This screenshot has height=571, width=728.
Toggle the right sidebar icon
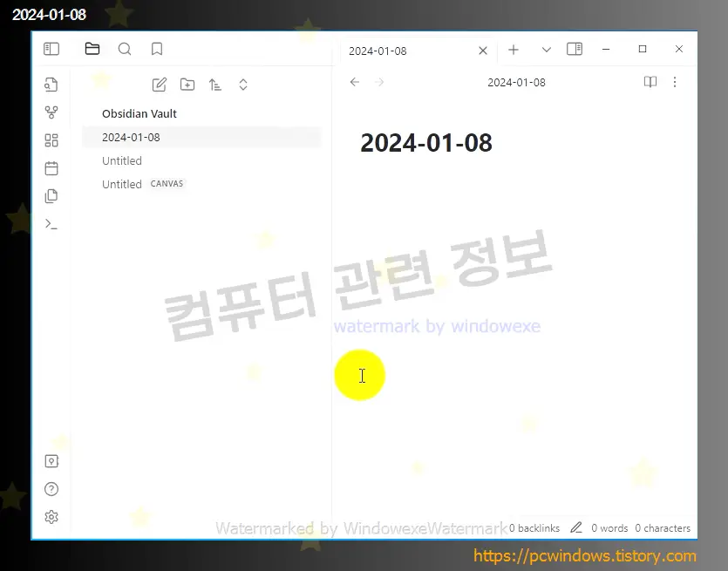pos(575,49)
